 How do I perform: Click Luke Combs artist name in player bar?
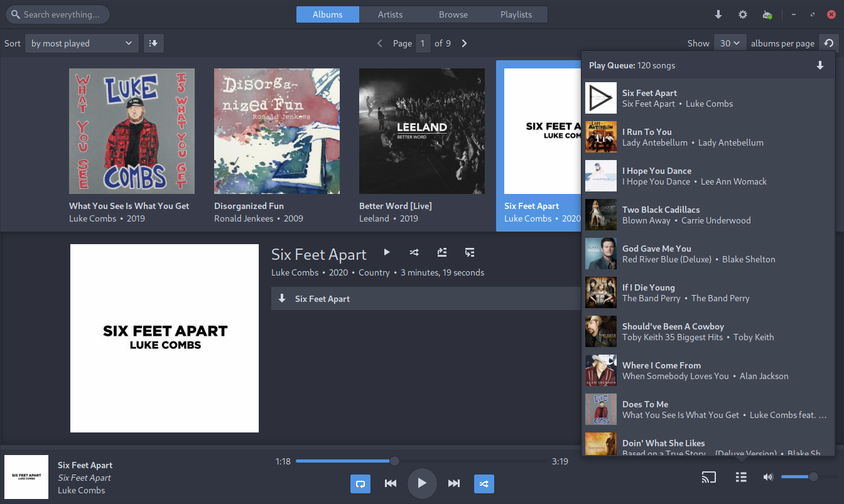click(x=82, y=490)
